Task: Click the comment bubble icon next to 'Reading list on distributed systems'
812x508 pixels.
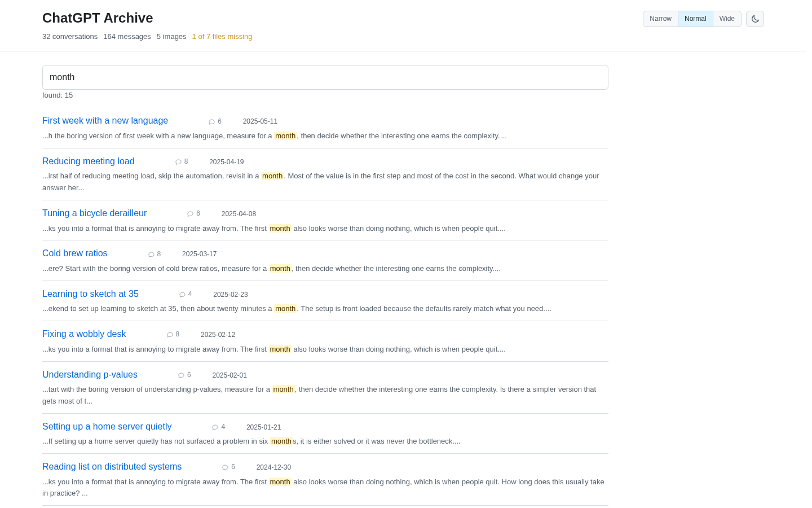Action: [x=225, y=467]
